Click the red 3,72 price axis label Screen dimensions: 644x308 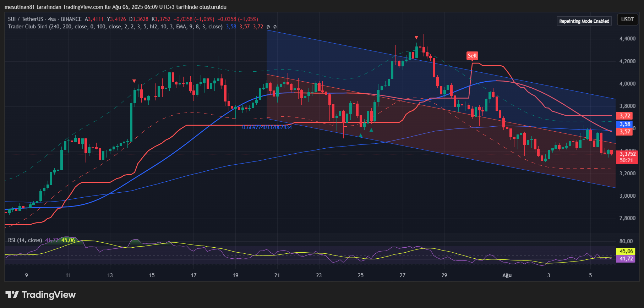[625, 116]
